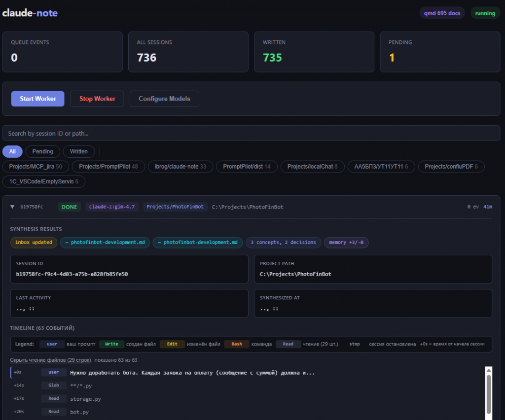
Task: Click the Glob **/*.py timeline row
Action: pyautogui.click(x=248, y=385)
